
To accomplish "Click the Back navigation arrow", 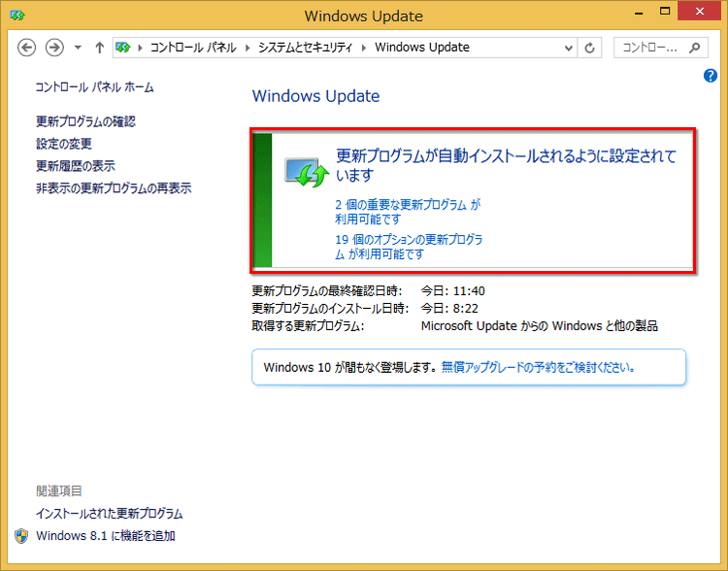I will pyautogui.click(x=26, y=47).
